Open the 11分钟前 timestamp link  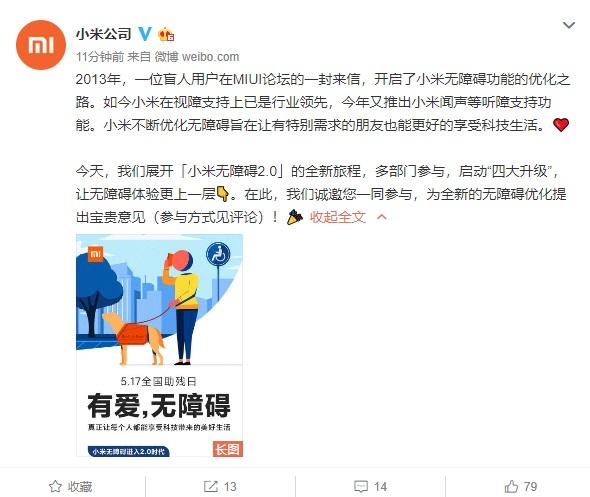tap(100, 57)
